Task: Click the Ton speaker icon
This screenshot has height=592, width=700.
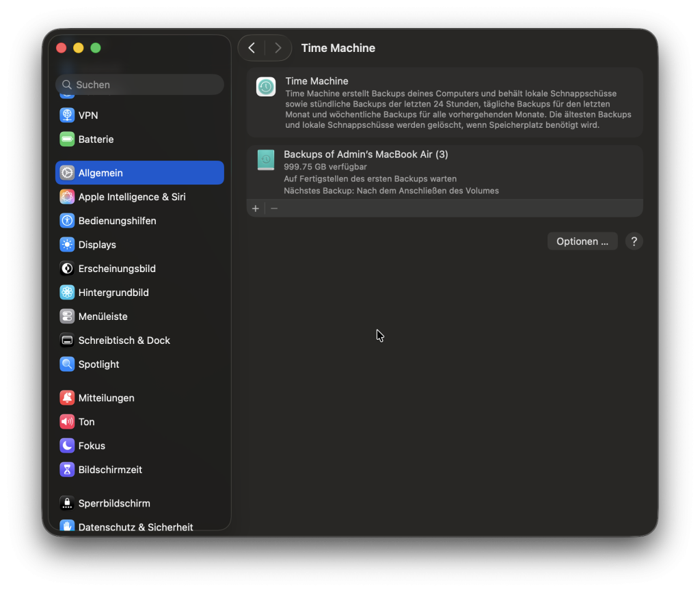Action: [x=67, y=422]
